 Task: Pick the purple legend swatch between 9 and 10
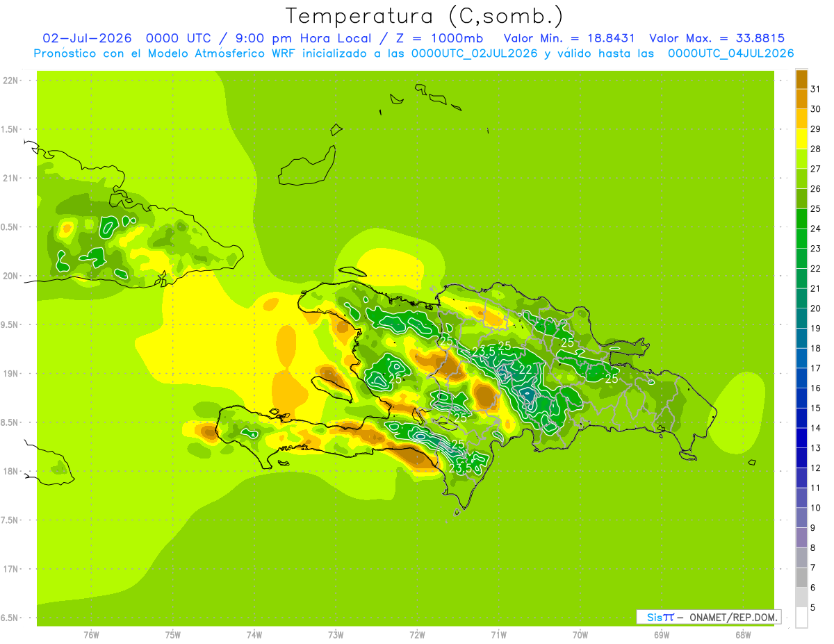pos(801,518)
